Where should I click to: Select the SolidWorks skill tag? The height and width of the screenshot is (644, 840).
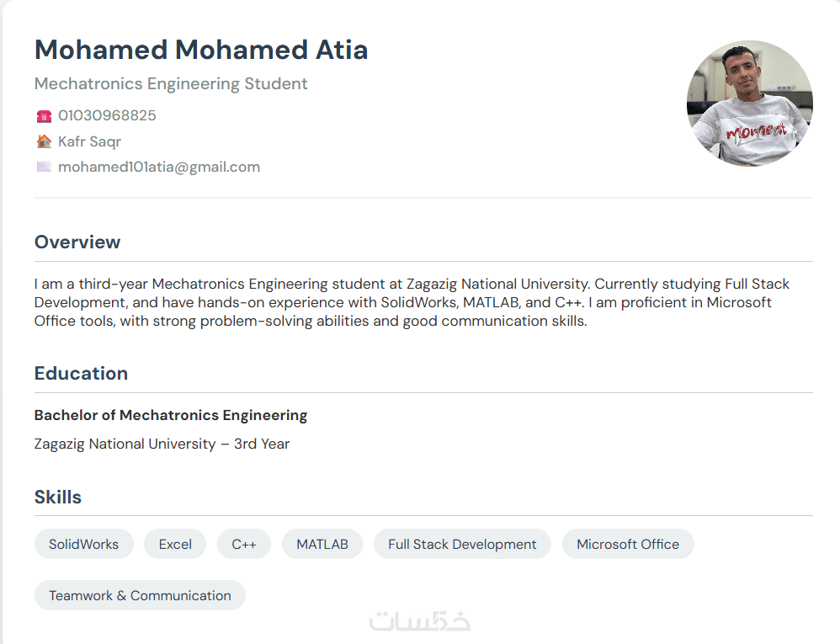click(83, 544)
